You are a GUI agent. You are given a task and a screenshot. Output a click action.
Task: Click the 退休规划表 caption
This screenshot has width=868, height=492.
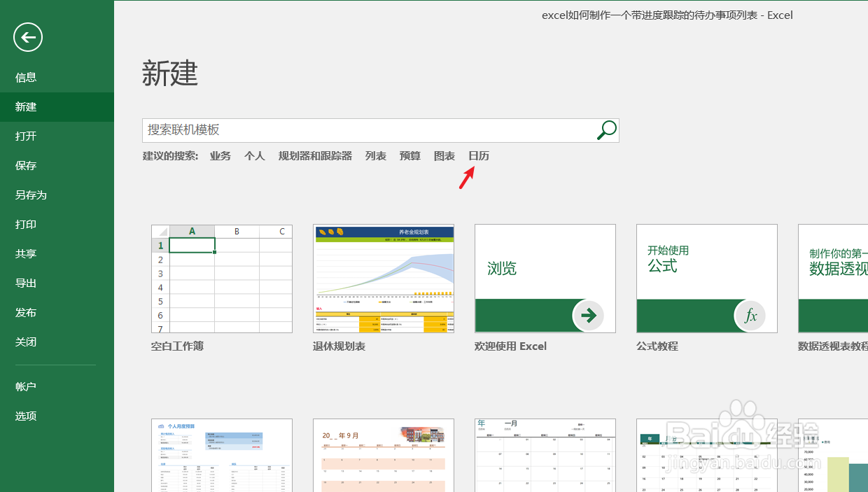(x=339, y=346)
